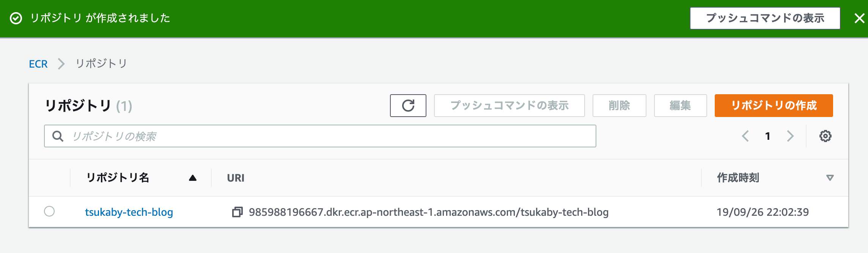
Task: Click the URI column header
Action: coord(236,178)
